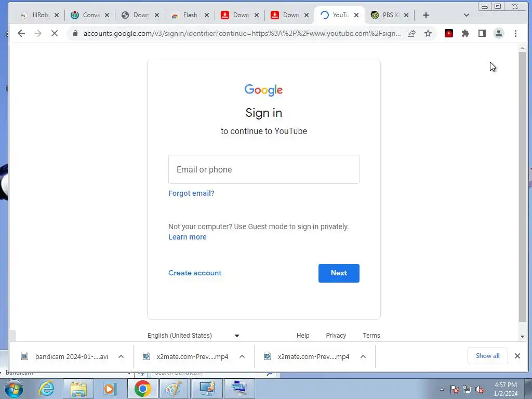Open the tab search dropdown chevron
Image resolution: width=532 pixels, height=399 pixels.
coord(466,15)
